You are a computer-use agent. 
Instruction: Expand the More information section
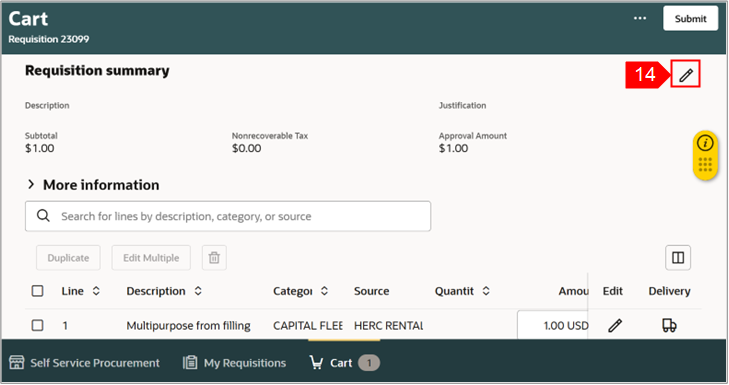click(92, 185)
